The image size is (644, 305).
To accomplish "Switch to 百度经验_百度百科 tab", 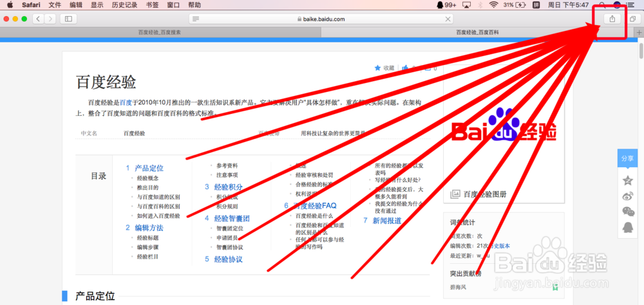I will 477,32.
